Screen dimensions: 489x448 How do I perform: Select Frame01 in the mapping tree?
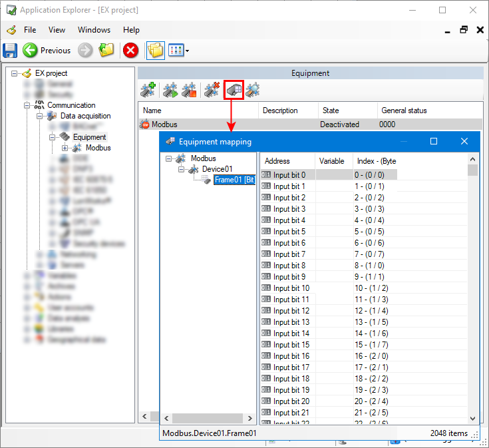point(234,180)
